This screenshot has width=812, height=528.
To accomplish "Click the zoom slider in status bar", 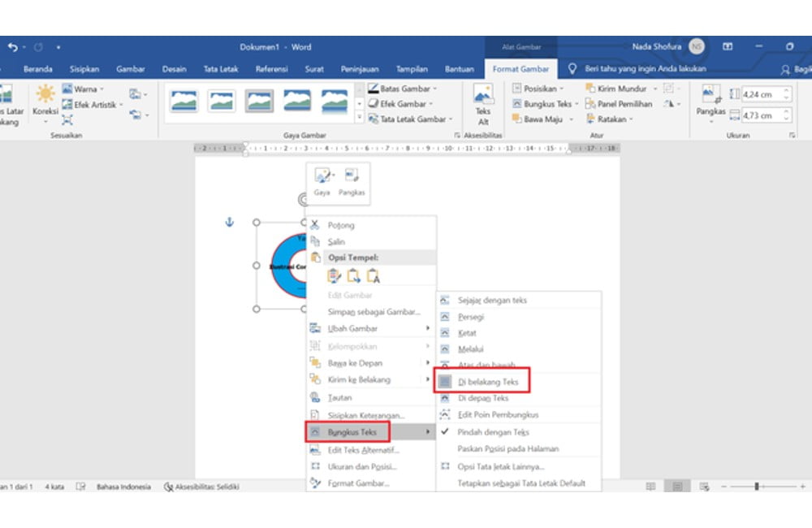I will coord(757,487).
